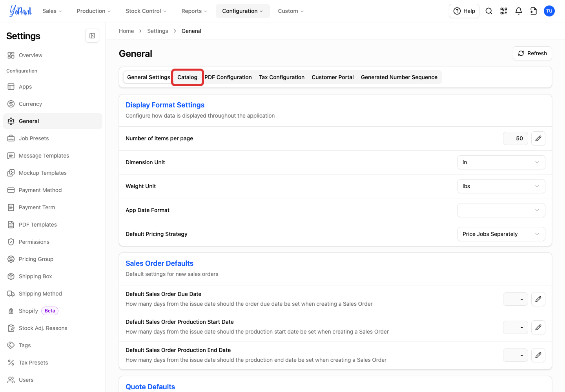Click the new document import icon
This screenshot has height=392, width=565.
534,11
